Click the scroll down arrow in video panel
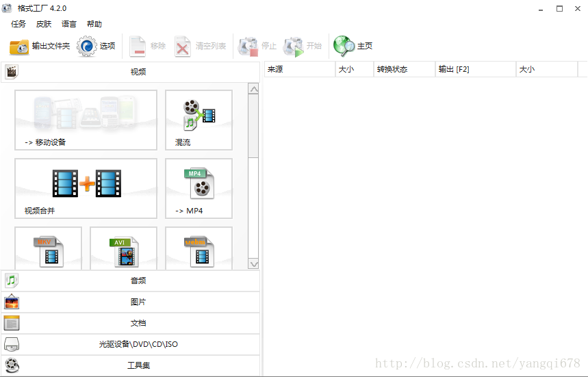 254,264
